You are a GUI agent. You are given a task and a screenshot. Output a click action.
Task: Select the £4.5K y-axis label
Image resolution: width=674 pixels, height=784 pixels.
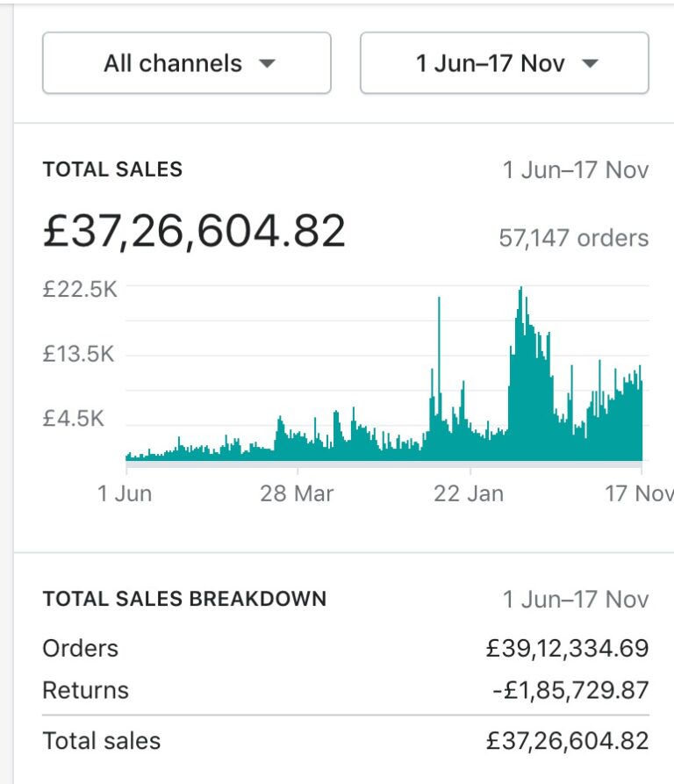tap(73, 418)
